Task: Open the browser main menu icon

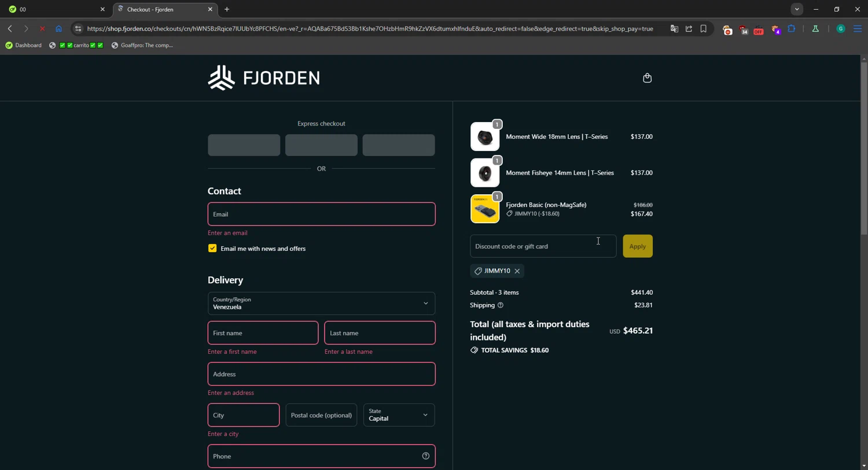Action: point(858,28)
